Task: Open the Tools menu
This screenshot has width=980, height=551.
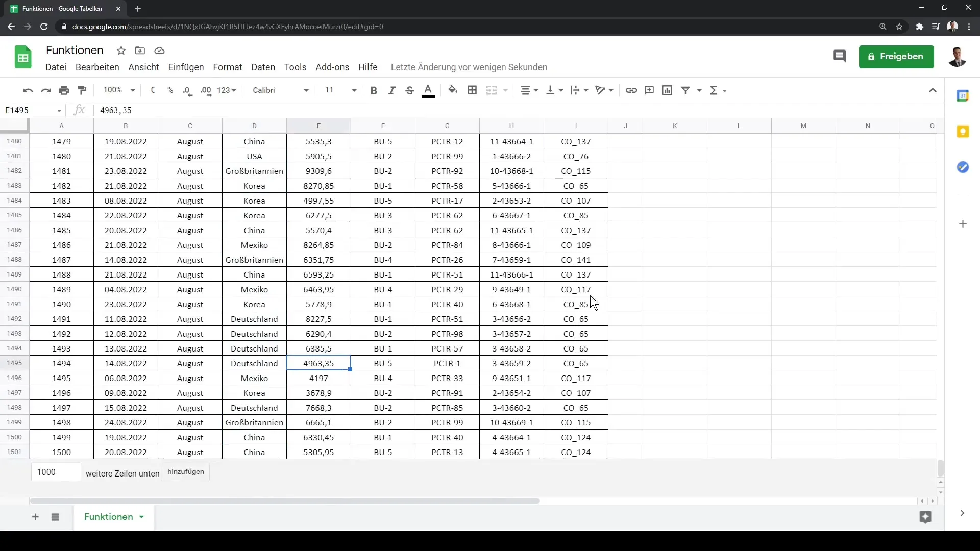Action: (x=295, y=67)
